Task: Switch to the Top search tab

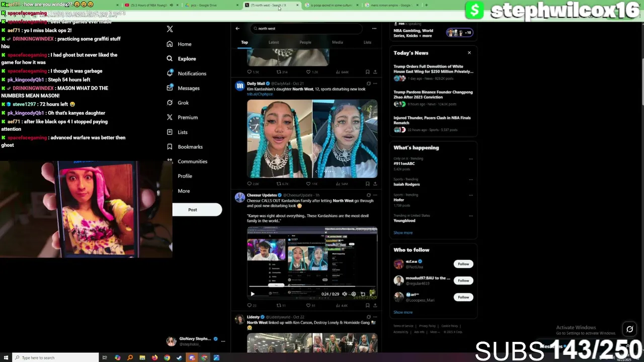Action: pyautogui.click(x=245, y=42)
